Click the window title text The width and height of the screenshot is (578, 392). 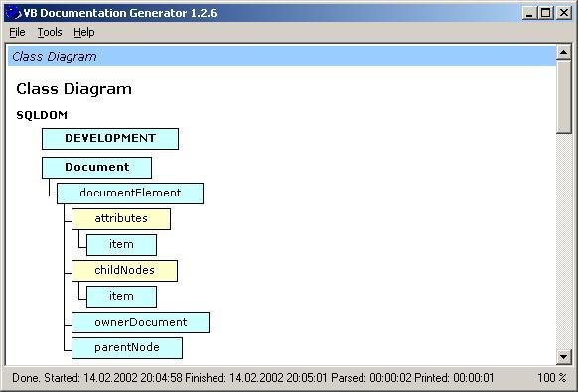(x=120, y=13)
